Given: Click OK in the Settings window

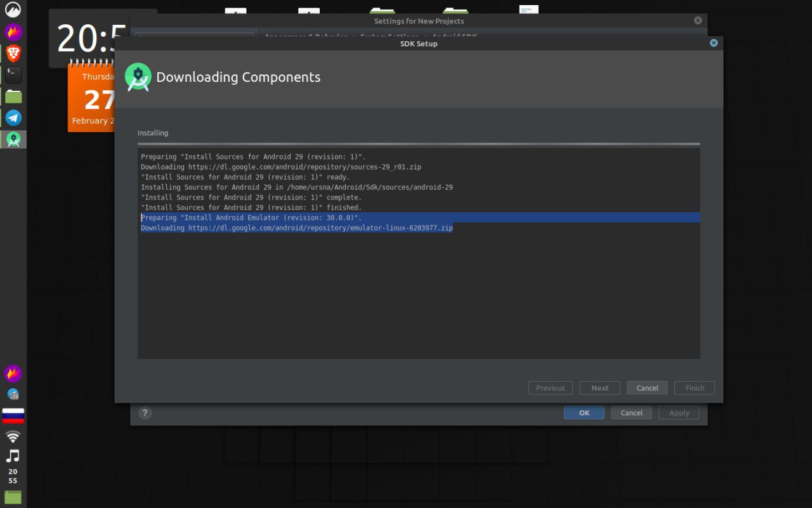Looking at the screenshot, I should pos(584,413).
